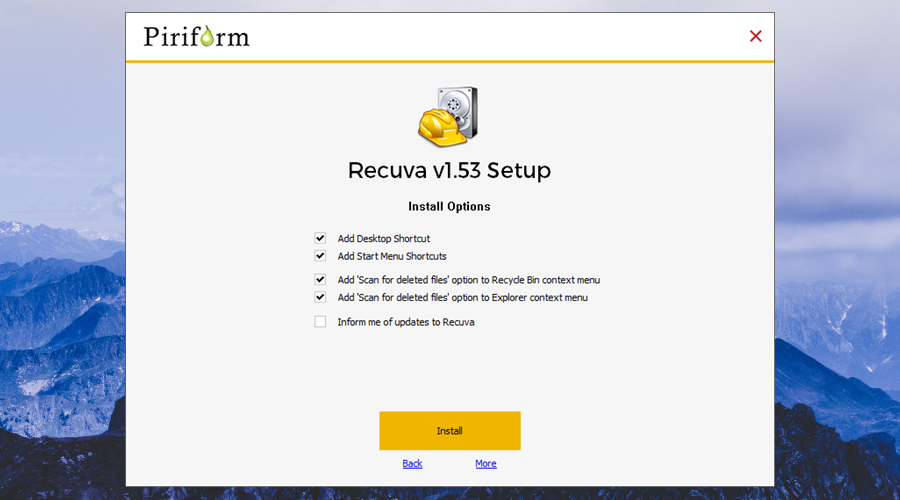900x500 pixels.
Task: Close the Recuva setup window
Action: coord(755,36)
